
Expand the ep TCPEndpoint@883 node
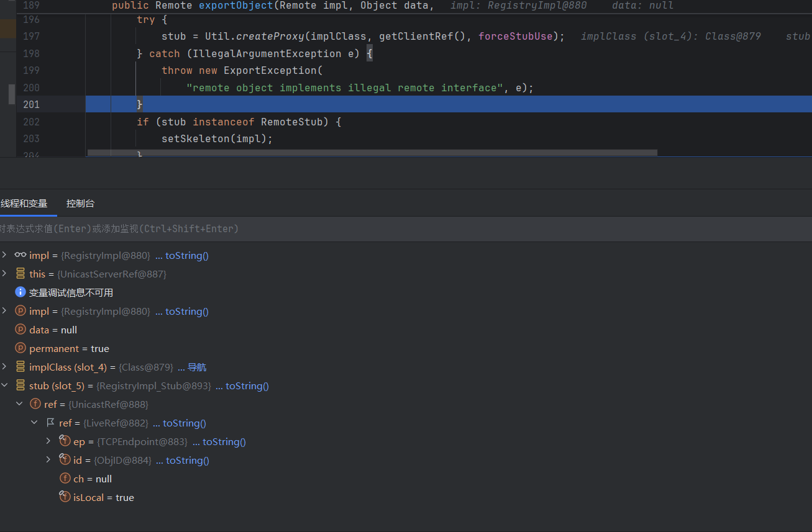pos(48,441)
